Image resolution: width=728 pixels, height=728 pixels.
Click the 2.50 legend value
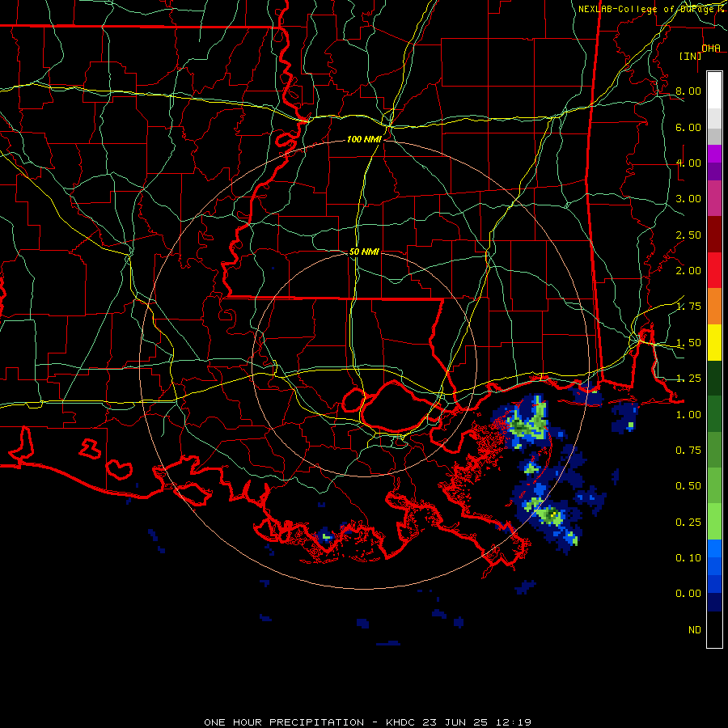(x=688, y=235)
